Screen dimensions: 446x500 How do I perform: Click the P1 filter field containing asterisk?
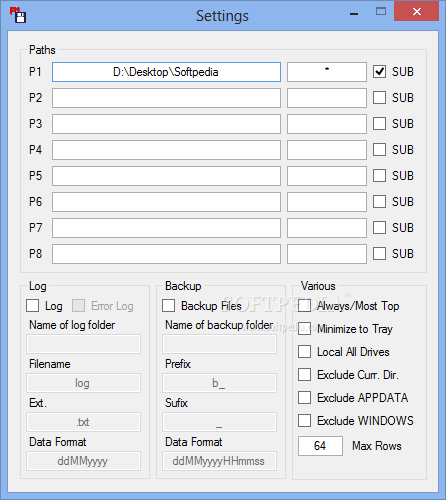coord(327,72)
